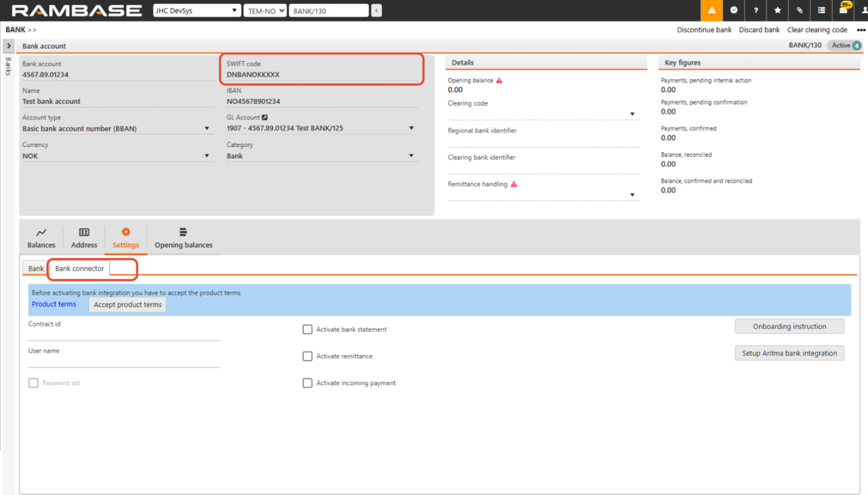Click into the Contract id field
The height and width of the screenshot is (495, 868).
(124, 334)
